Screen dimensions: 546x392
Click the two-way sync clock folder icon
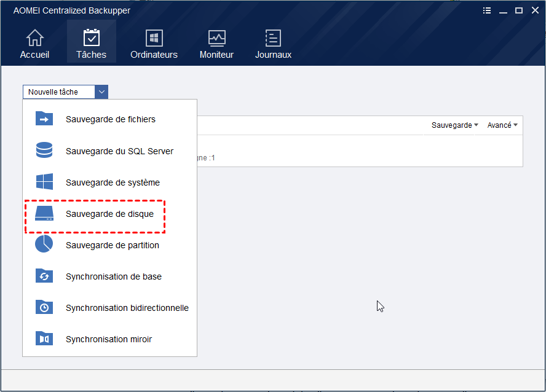(x=44, y=307)
